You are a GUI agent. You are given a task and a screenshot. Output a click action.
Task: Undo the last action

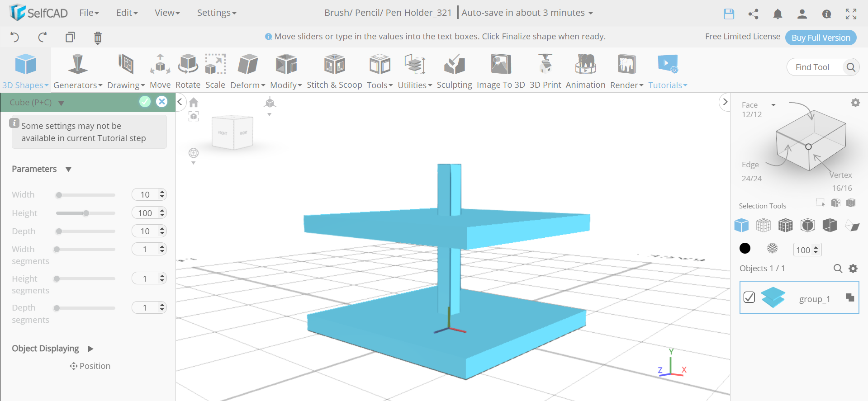(15, 37)
